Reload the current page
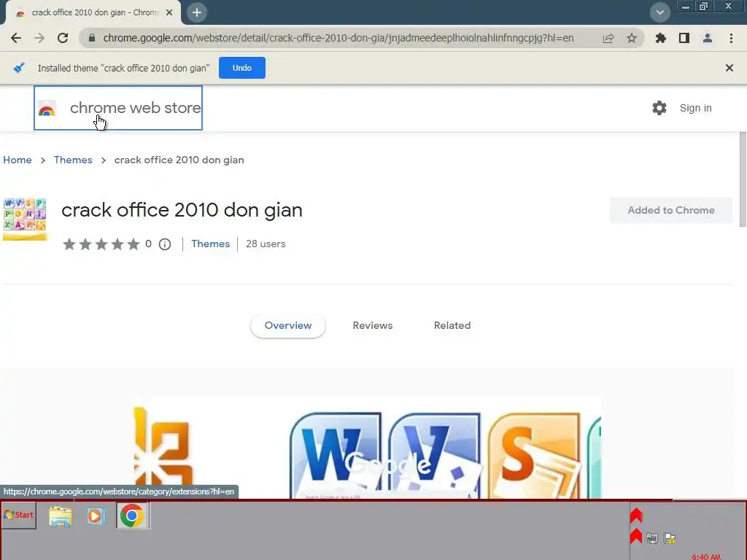 pyautogui.click(x=63, y=38)
